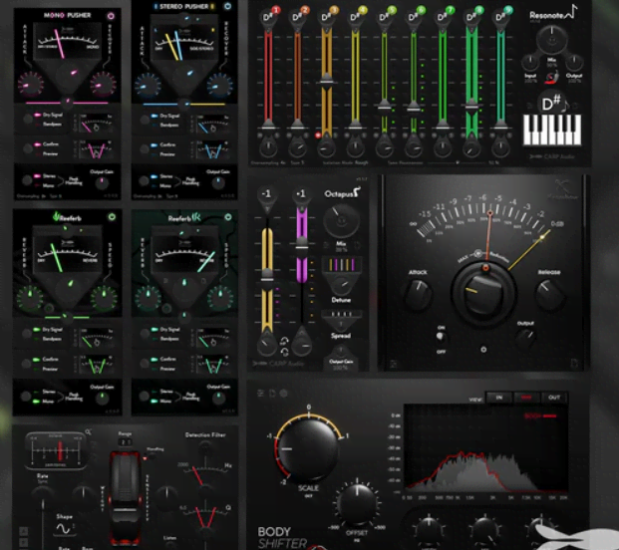Screen dimensions: 619x550
Task: Click the Octopus Output Gain knob
Action: (340, 353)
